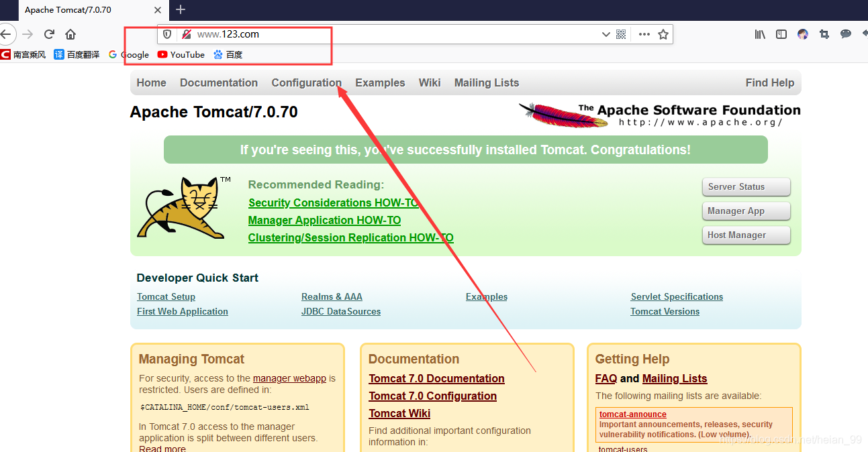
Task: Click Home in Tomcat navigation bar
Action: pos(151,82)
